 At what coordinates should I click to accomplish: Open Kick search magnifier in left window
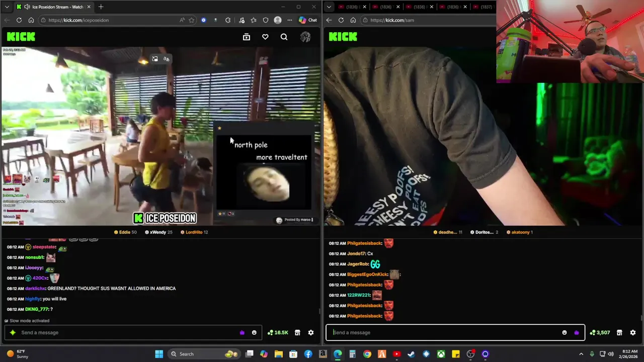pos(284,37)
